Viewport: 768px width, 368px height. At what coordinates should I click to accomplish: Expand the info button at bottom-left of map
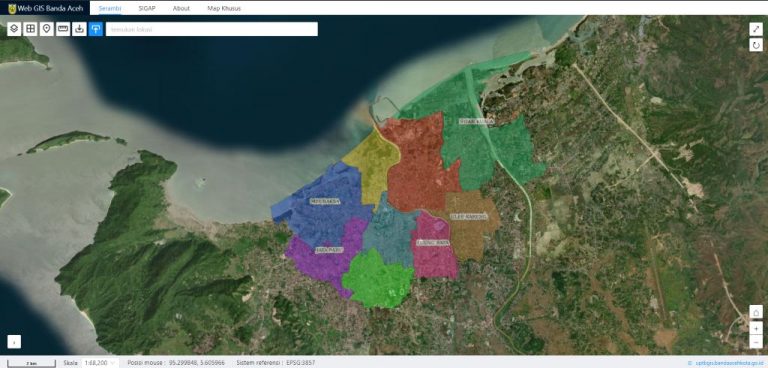coord(14,342)
